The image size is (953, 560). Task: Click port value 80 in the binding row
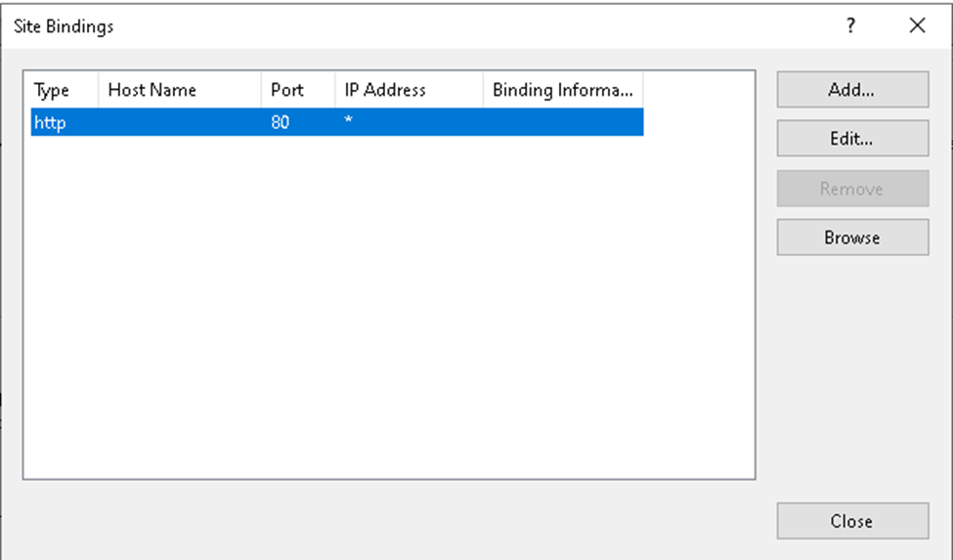(281, 123)
